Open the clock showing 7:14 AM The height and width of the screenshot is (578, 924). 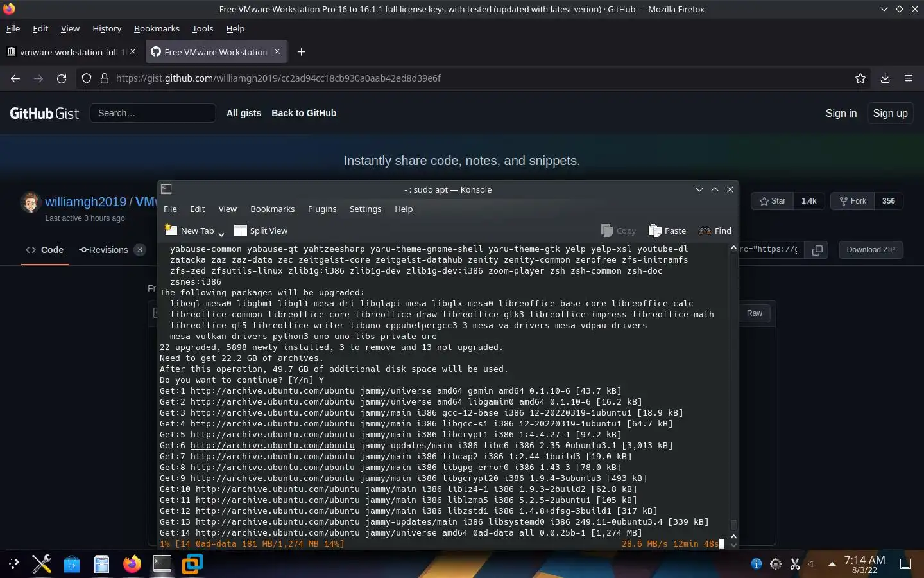click(864, 564)
